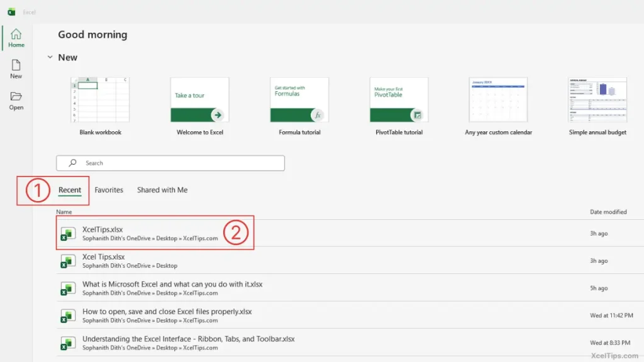Select the New icon in the sidebar
This screenshot has width=644, height=362.
coord(16,66)
